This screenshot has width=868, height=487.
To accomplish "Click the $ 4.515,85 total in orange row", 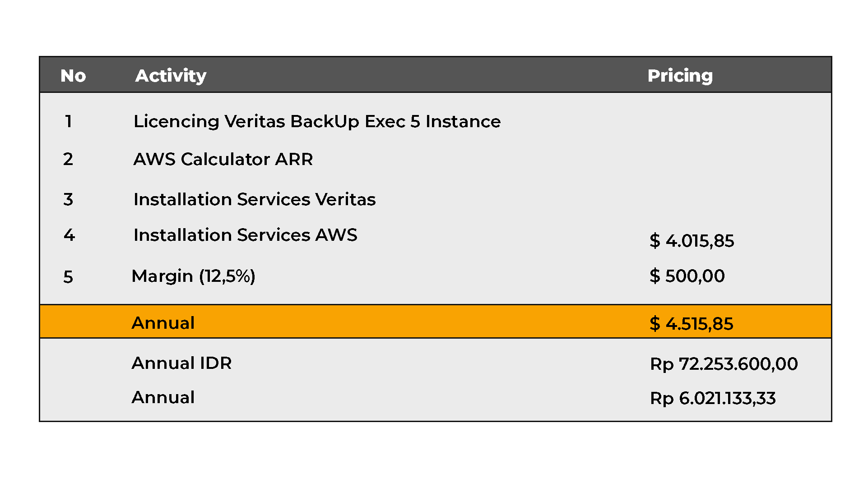I will [691, 324].
